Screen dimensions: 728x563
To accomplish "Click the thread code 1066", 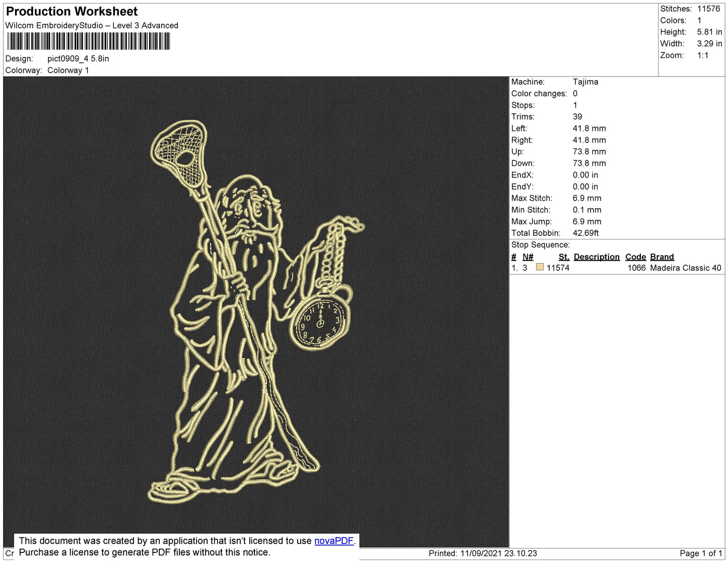I will pyautogui.click(x=636, y=268).
